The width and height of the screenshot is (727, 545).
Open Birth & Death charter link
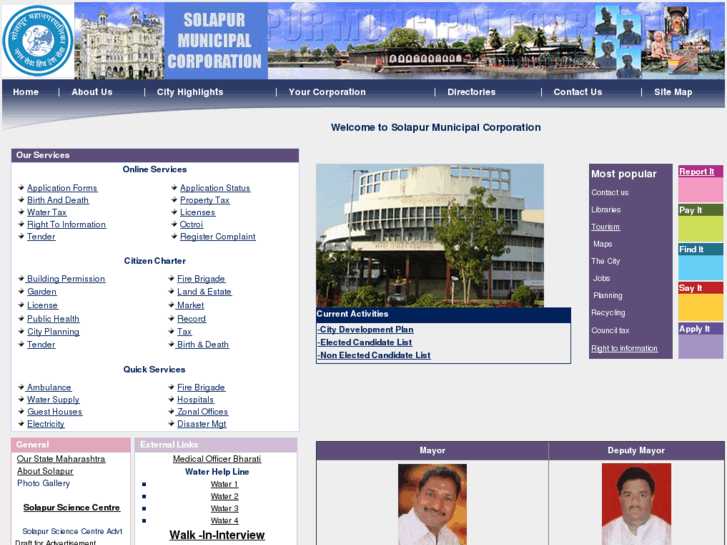pyautogui.click(x=203, y=344)
